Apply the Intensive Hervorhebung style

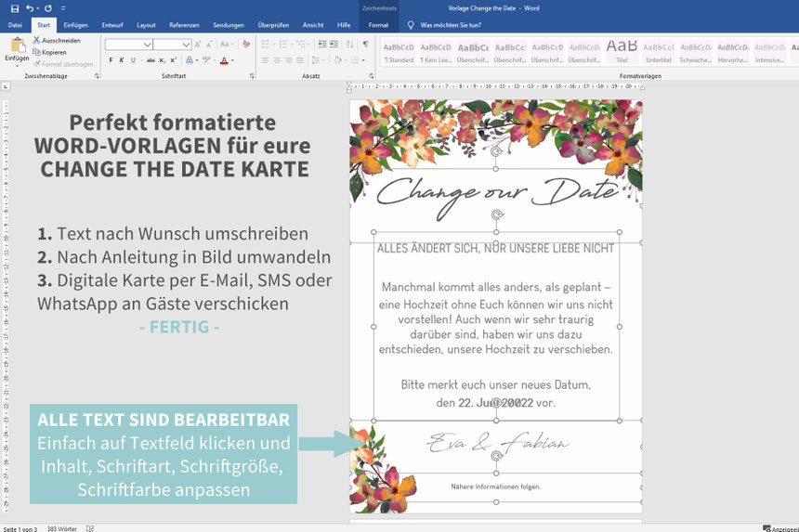click(770, 52)
